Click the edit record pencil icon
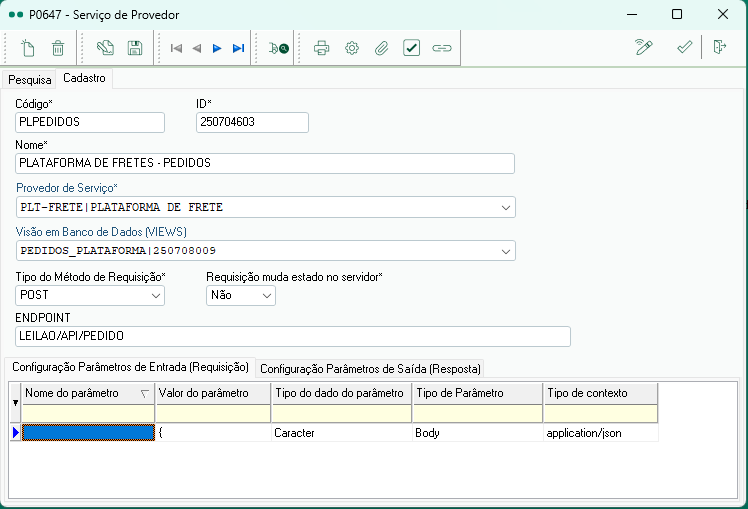The width and height of the screenshot is (748, 509). (x=105, y=48)
